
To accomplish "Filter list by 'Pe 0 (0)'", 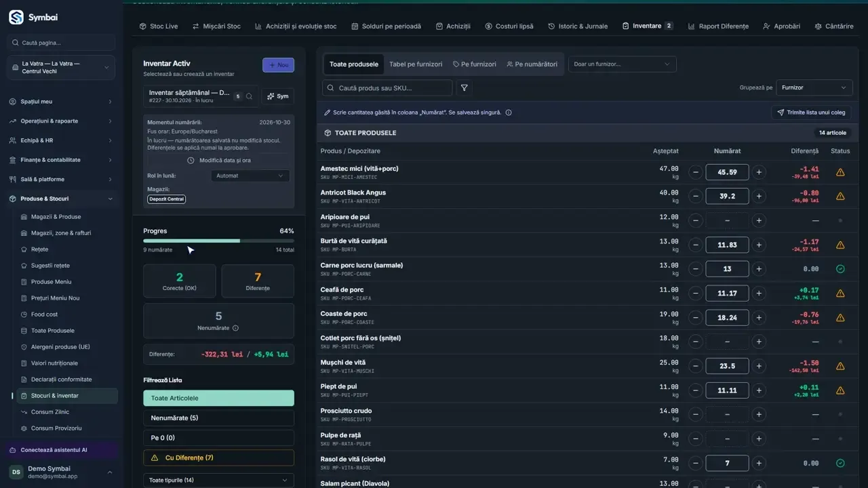I will pyautogui.click(x=218, y=438).
